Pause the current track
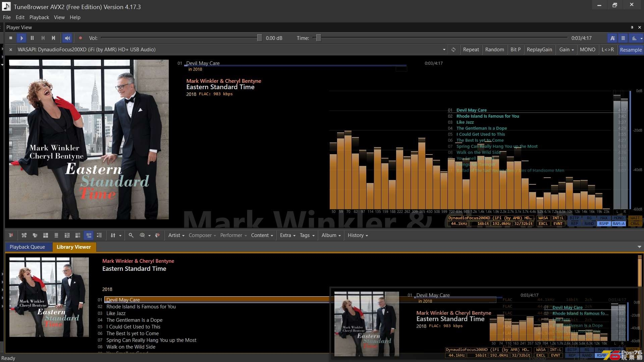This screenshot has width=644, height=362. (32, 38)
